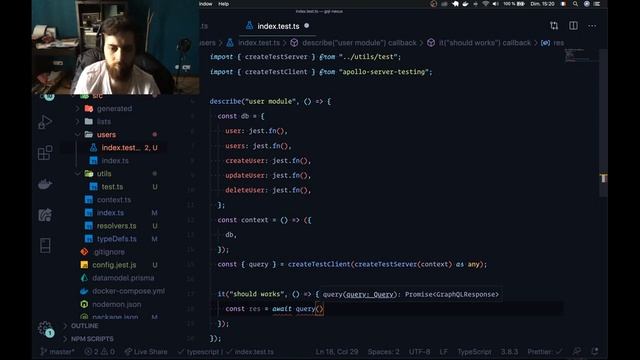Expand the lists folder

pyautogui.click(x=104, y=122)
